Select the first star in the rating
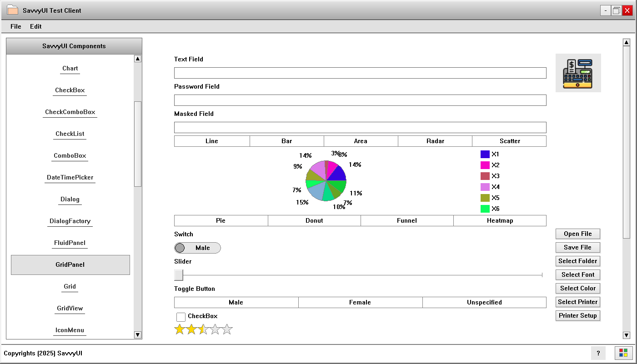Viewport: 637px width, 364px height. (x=180, y=329)
